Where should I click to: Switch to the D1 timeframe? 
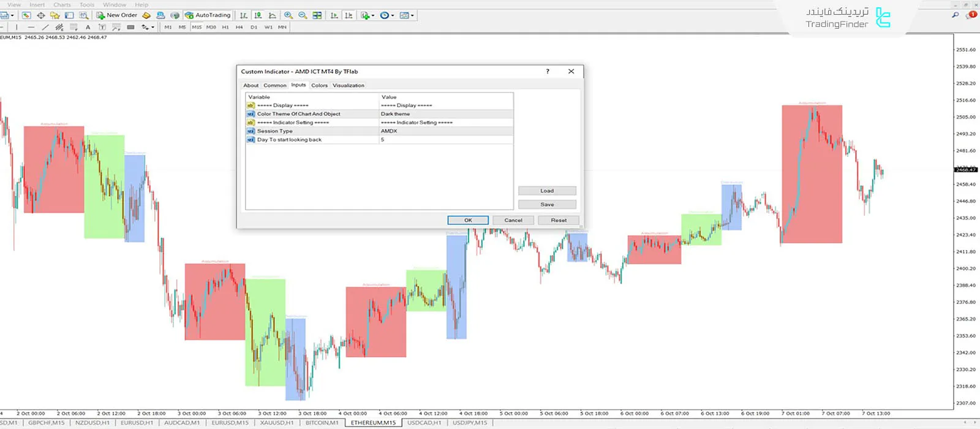[254, 27]
